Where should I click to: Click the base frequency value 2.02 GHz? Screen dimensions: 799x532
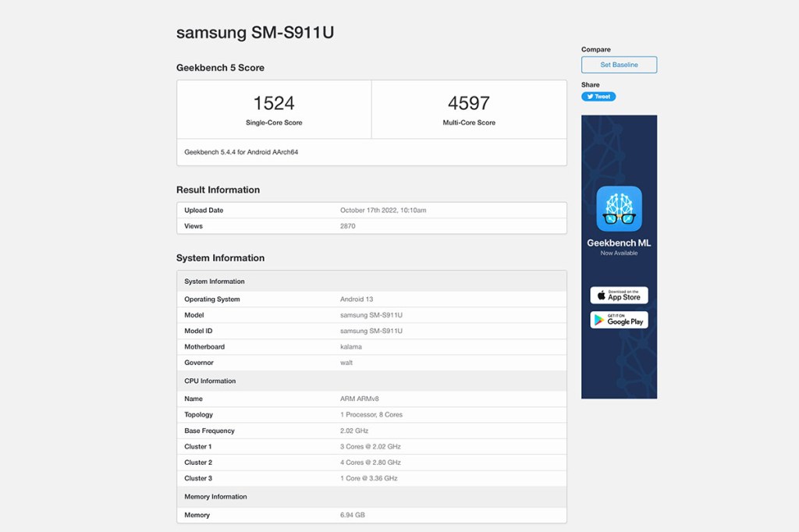[354, 431]
